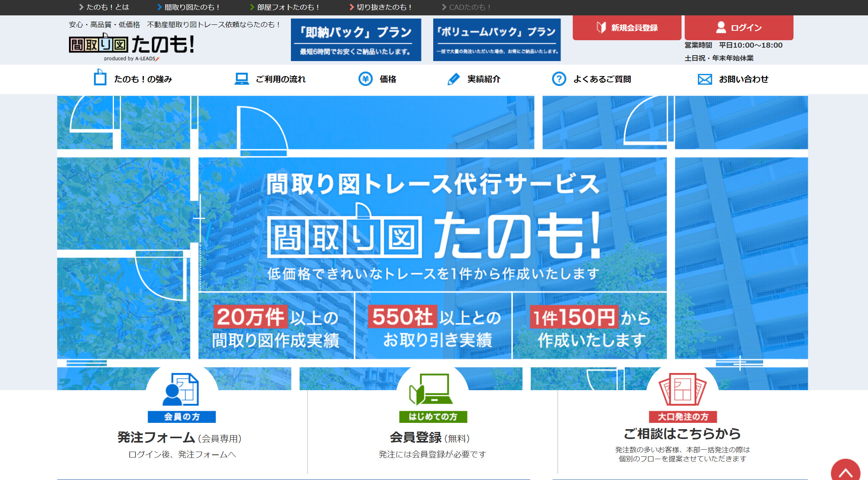Viewport: 868px width, 480px height.
Task: Open 切り抜きたのも！ top link
Action: 381,7
